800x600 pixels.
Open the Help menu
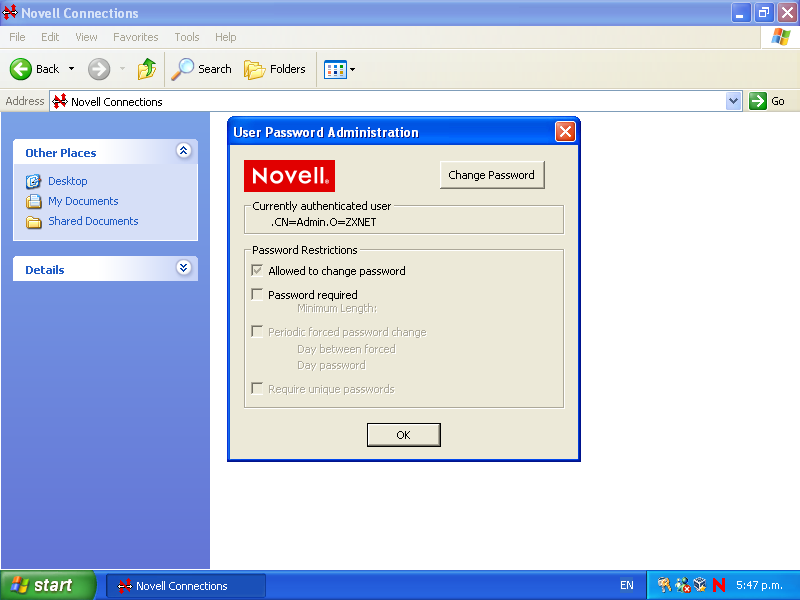pyautogui.click(x=226, y=37)
